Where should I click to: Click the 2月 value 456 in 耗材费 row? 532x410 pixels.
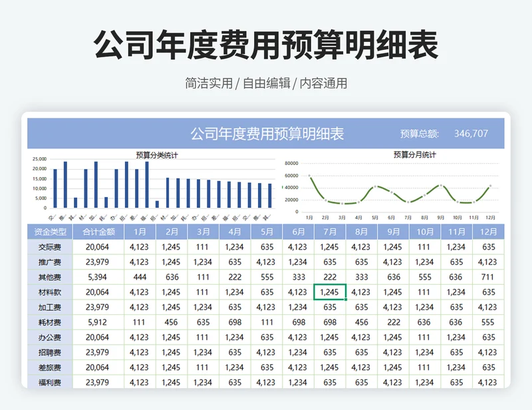pos(171,322)
